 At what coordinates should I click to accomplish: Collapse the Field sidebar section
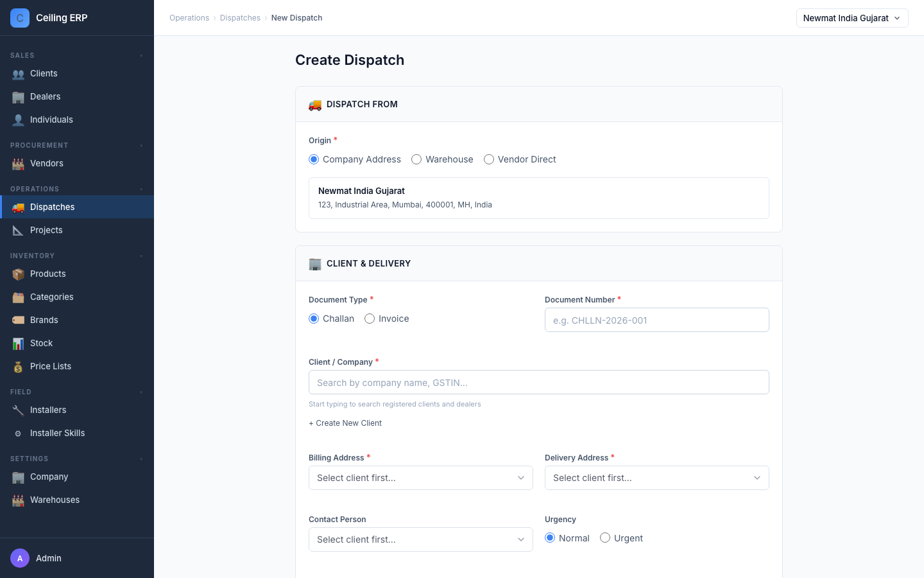click(141, 392)
